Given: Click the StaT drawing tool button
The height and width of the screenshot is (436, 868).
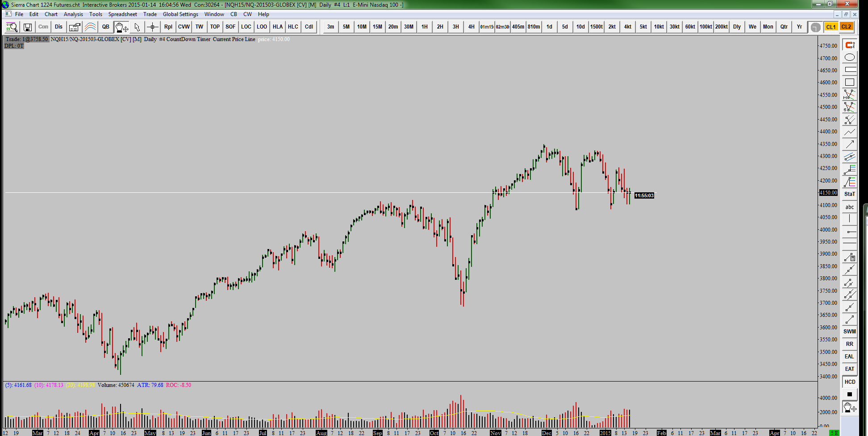Looking at the screenshot, I should click(850, 194).
